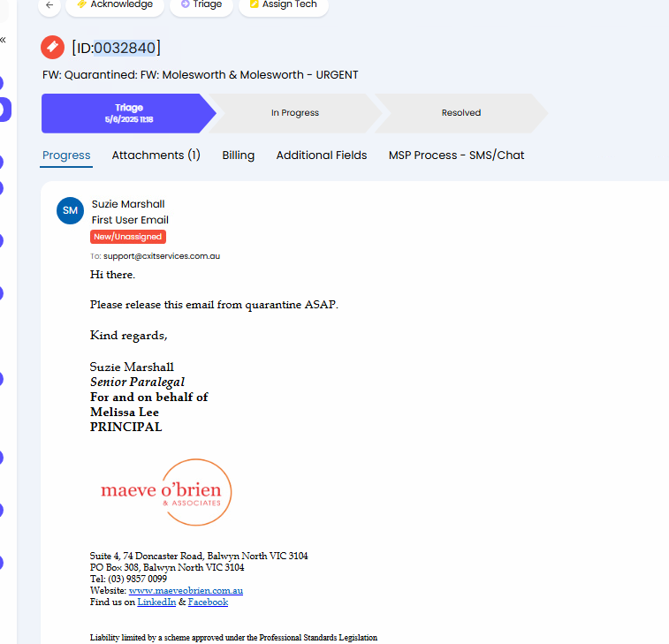Open the LinkedIn link
This screenshot has width=669, height=644.
coord(156,602)
